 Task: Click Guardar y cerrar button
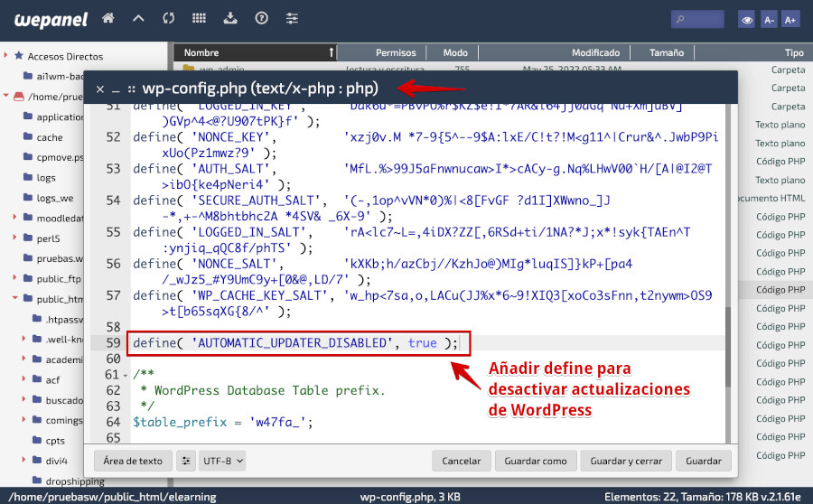(626, 461)
